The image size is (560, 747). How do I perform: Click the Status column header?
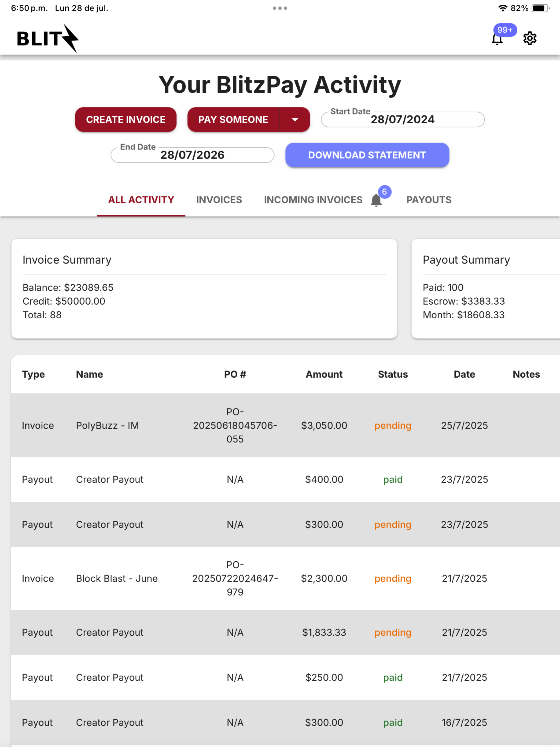(x=393, y=374)
